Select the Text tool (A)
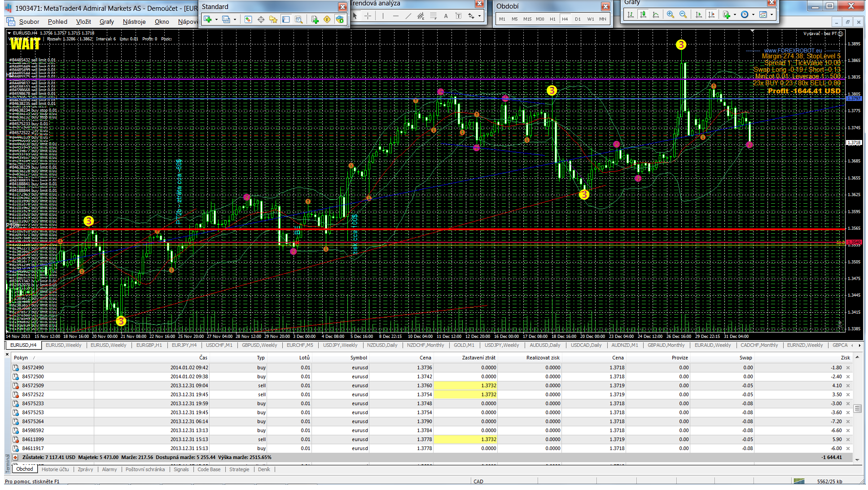This screenshot has height=490, width=868. (x=446, y=16)
